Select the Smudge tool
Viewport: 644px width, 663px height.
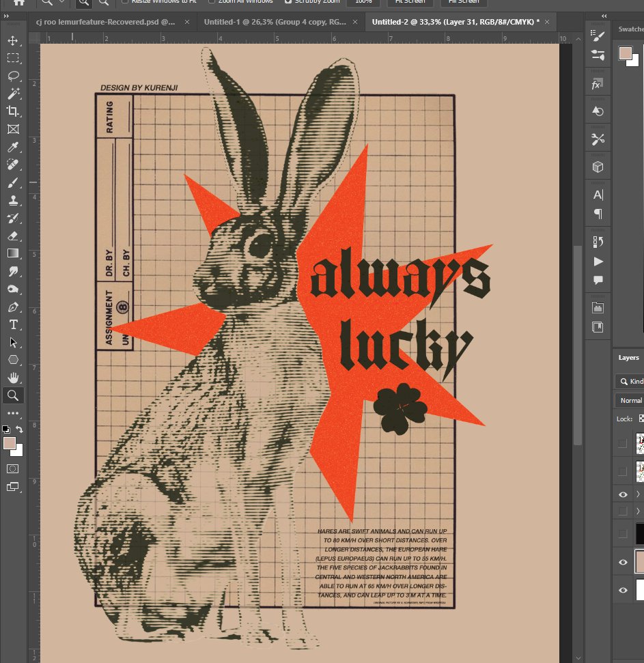[13, 272]
